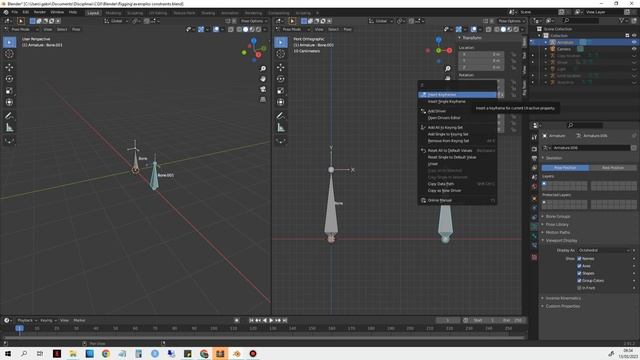
Task: Choose Add Driver from context menu
Action: (457, 111)
